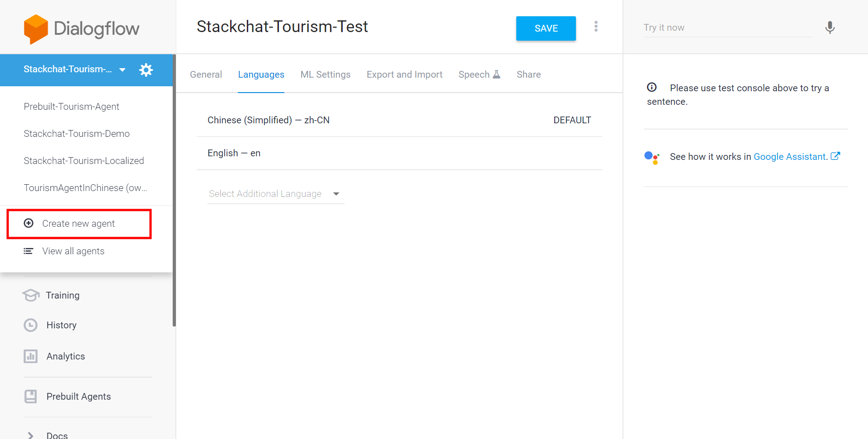Click the Stackchat-Tourism-Test agent title
The image size is (868, 439).
282,27
